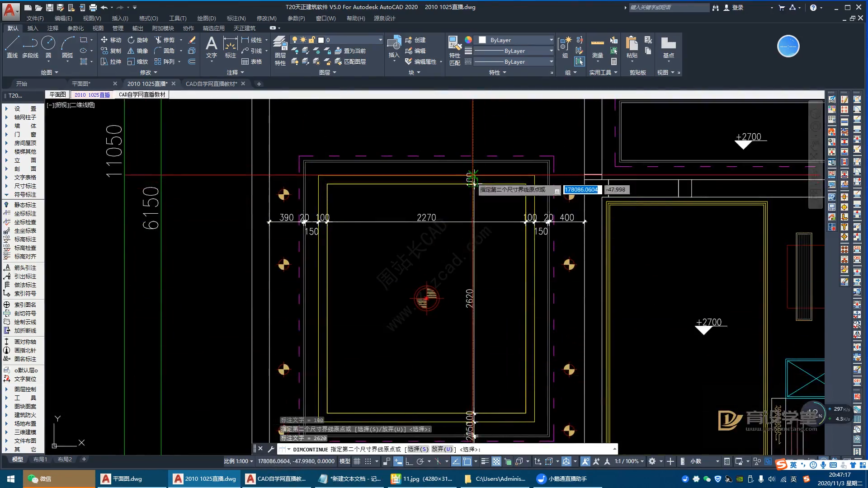The image size is (868, 488).
Task: Click the erase tool icon
Action: pos(192,40)
